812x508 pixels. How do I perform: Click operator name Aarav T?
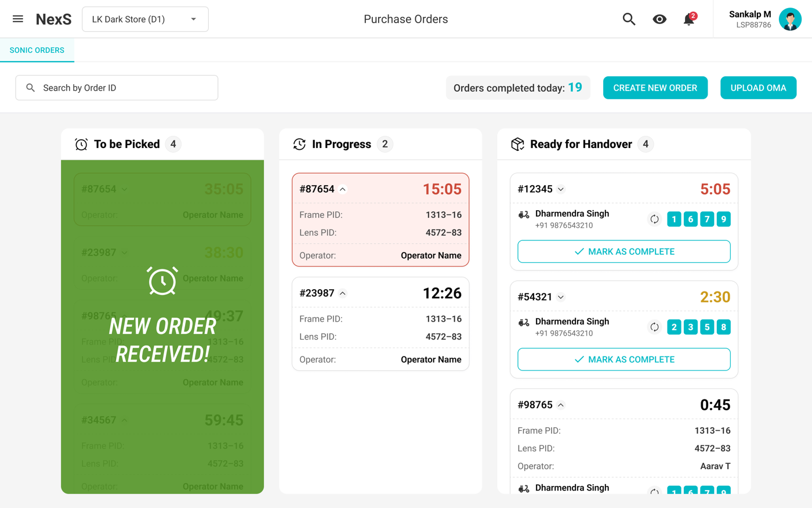(715, 466)
